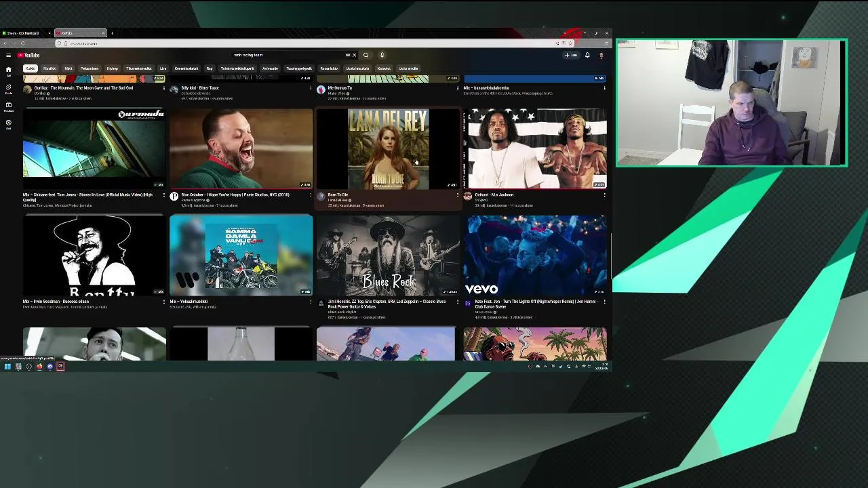Viewport: 868px width, 488px height.
Task: Open the Kato Vevo video thumbnail
Action: tap(535, 255)
